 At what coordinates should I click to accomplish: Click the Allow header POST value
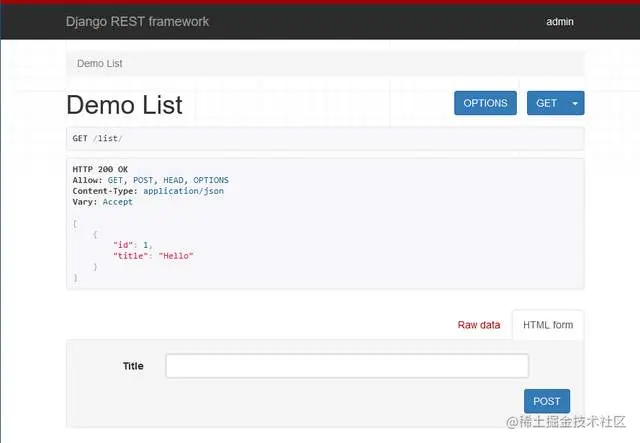pyautogui.click(x=143, y=180)
